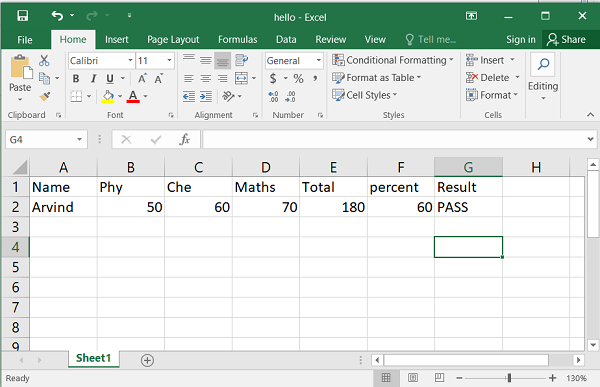
Task: Click the Undo arrow icon
Action: coord(57,16)
